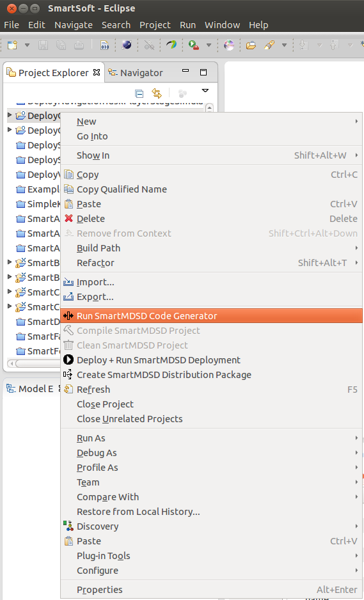Open the Plug-in Tools submenu
This screenshot has height=600, width=364.
point(211,556)
